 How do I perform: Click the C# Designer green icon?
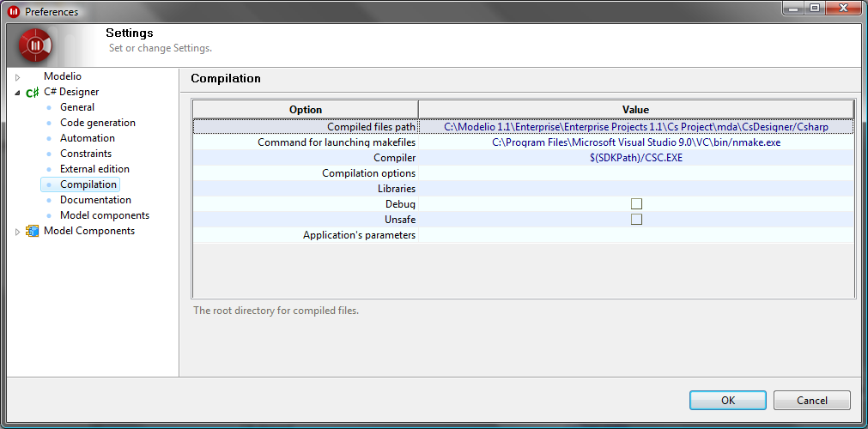(33, 93)
